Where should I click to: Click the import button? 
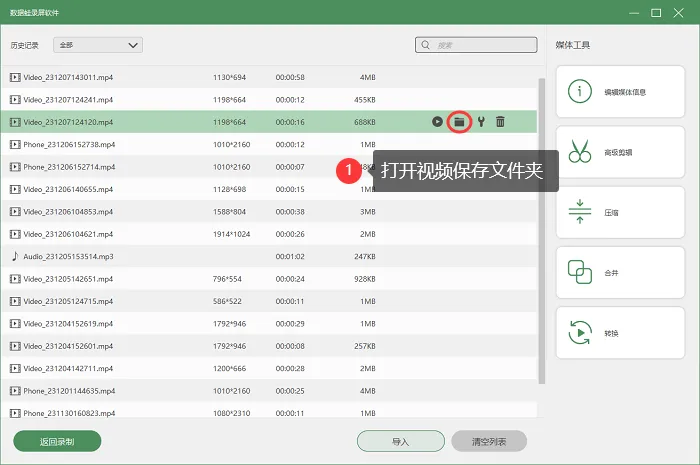click(x=400, y=441)
